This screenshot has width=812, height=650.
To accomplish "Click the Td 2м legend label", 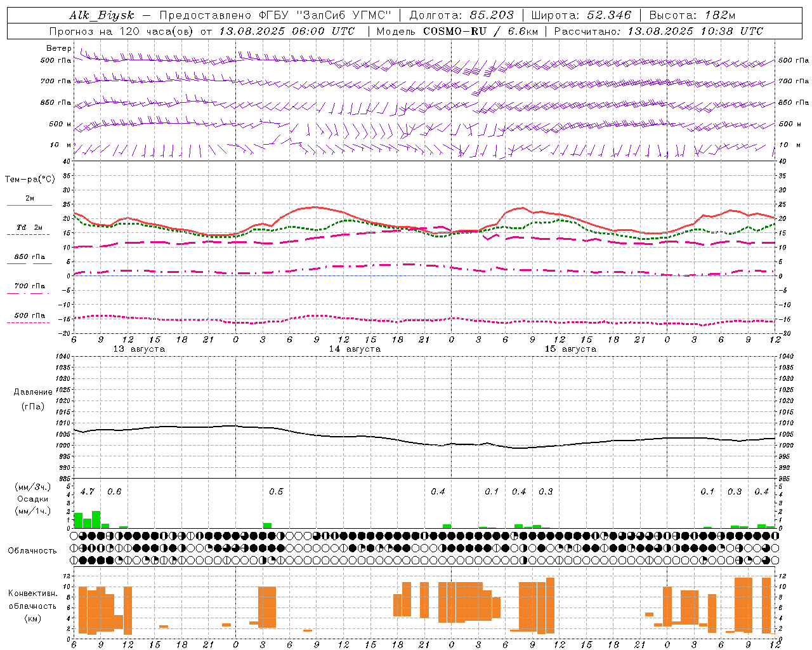I will click(x=29, y=227).
